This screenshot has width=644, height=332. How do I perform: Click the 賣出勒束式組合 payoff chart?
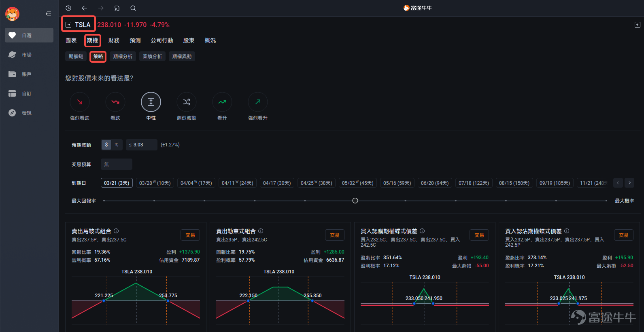(x=281, y=300)
